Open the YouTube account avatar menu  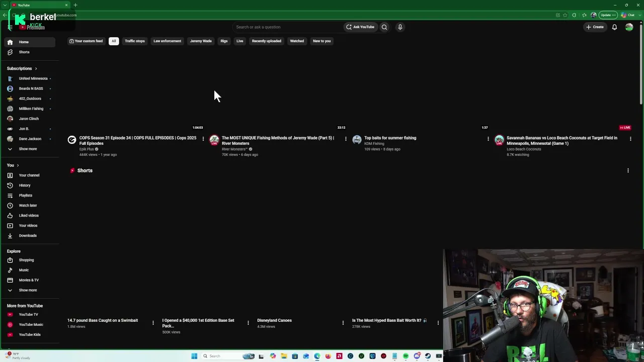point(629,27)
